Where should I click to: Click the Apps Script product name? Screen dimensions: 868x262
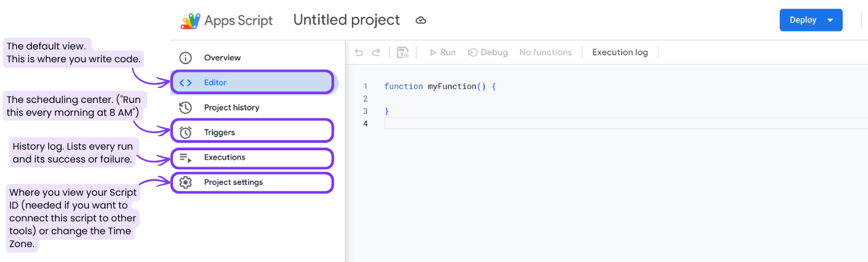[239, 21]
